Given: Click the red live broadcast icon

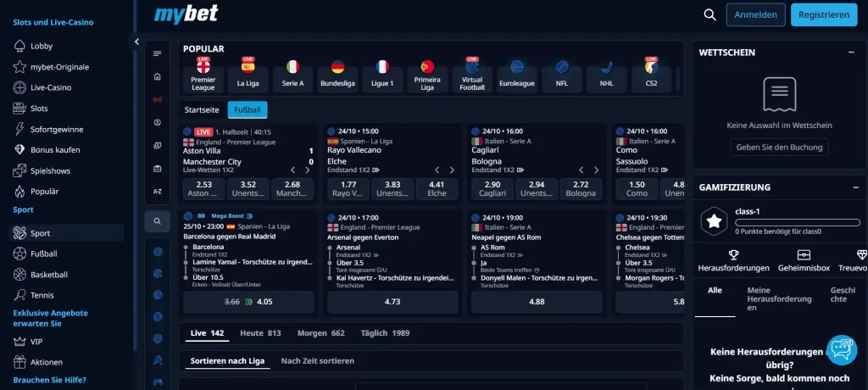Looking at the screenshot, I should click(x=158, y=100).
